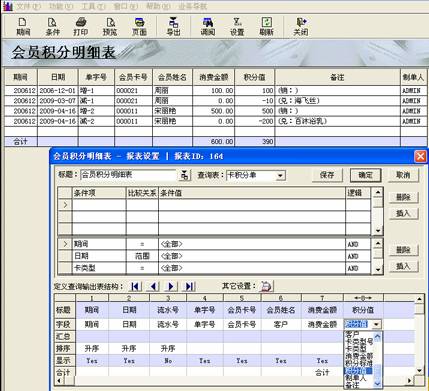The height and width of the screenshot is (391, 429).
Task: Select 制单人 in the field dropdown list
Action: (x=356, y=378)
